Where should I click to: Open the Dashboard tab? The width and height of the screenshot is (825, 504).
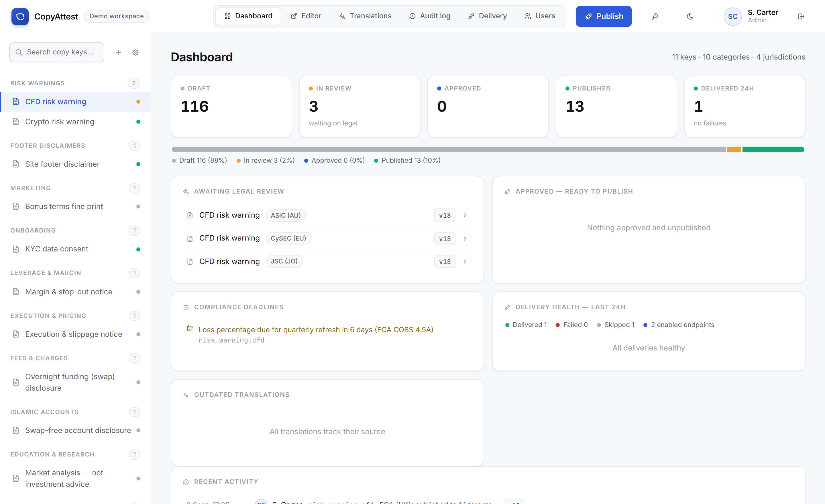[x=248, y=16]
